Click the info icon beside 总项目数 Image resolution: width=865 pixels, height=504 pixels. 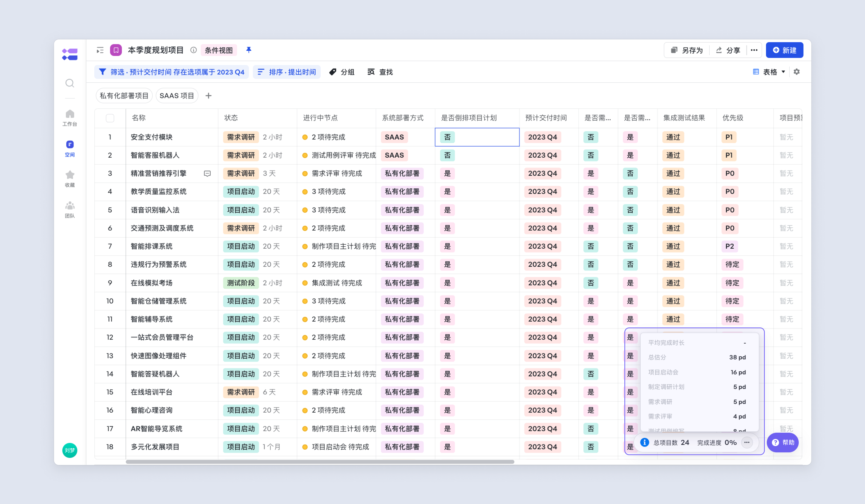pyautogui.click(x=645, y=442)
